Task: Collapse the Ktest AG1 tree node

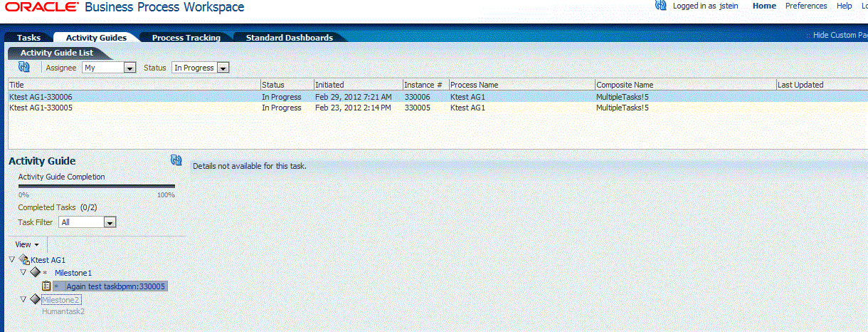Action: (13, 260)
